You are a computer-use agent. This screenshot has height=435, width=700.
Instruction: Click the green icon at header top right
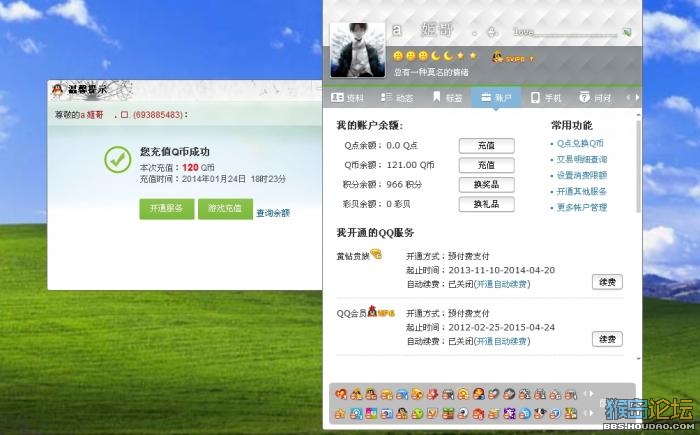pyautogui.click(x=627, y=32)
